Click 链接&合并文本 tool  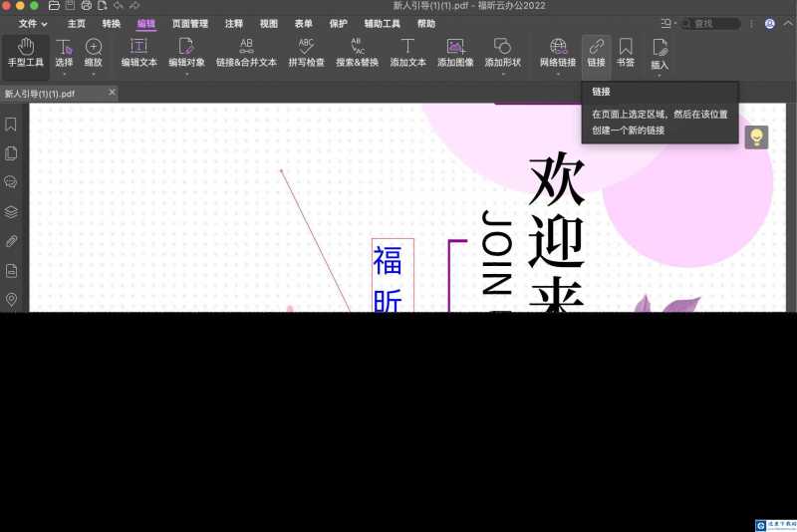(246, 53)
